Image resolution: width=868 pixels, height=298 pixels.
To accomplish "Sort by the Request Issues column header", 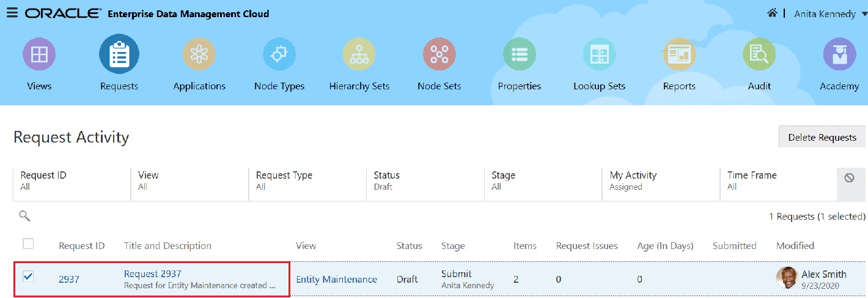I will 587,245.
